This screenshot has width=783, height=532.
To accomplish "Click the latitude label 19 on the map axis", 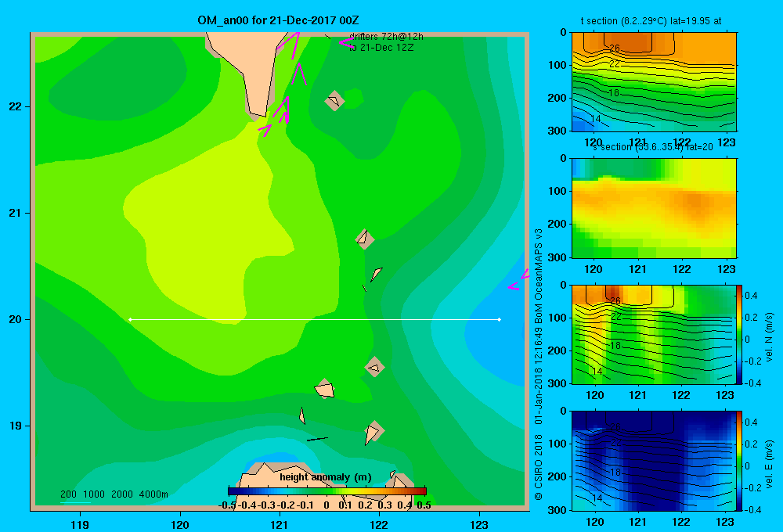I will tap(16, 426).
